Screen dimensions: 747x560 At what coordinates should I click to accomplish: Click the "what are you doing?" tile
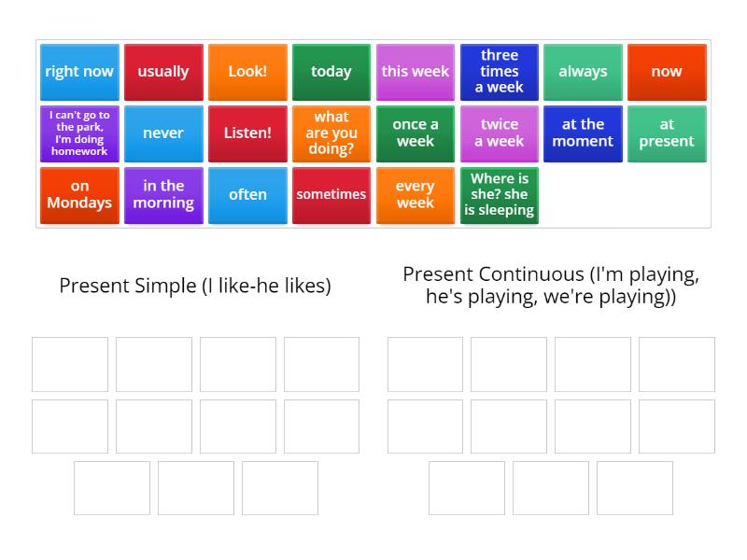(x=331, y=133)
